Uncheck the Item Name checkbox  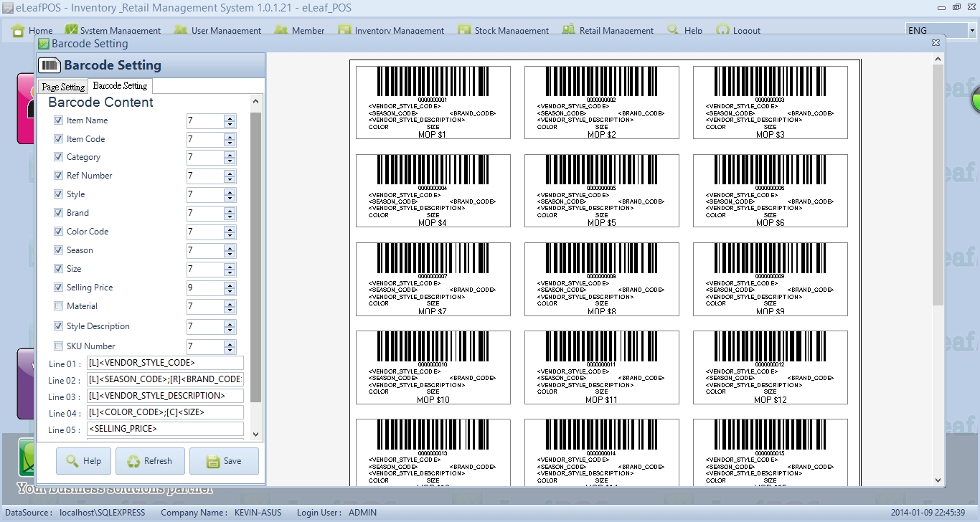click(59, 120)
